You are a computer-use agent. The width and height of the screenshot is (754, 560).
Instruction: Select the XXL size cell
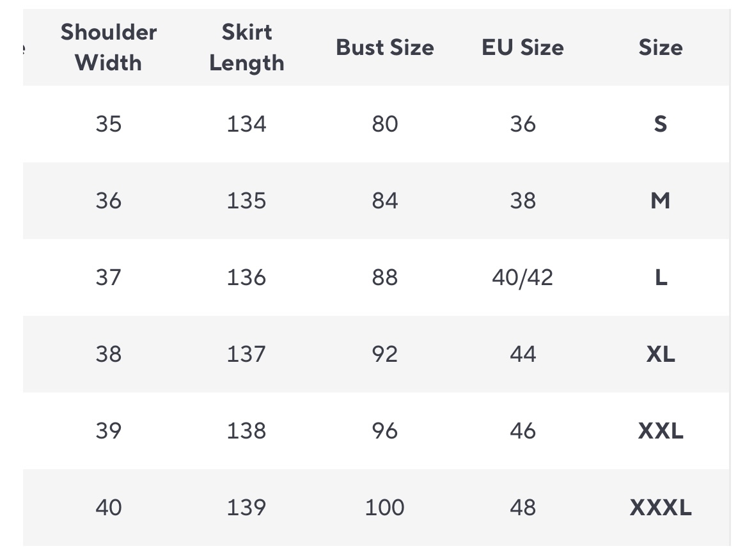point(660,431)
